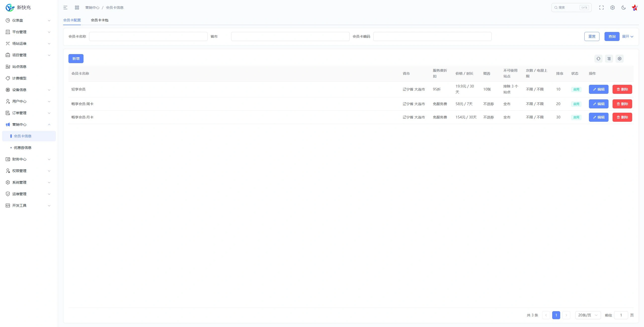The width and height of the screenshot is (644, 327).
Task: Expand the 订单管理 menu
Action: pyautogui.click(x=29, y=113)
